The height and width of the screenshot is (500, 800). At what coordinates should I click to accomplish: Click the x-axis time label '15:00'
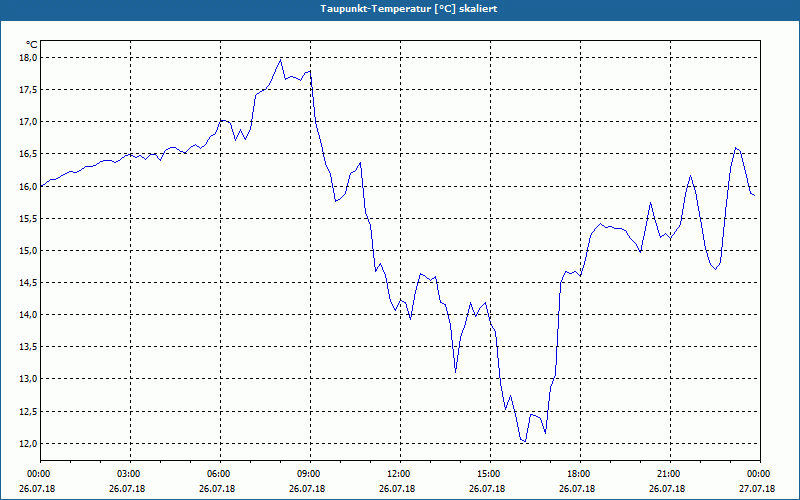coord(490,474)
